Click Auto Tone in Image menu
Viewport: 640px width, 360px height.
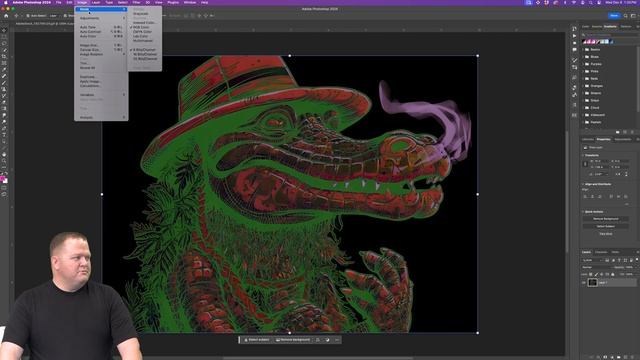pos(101,27)
